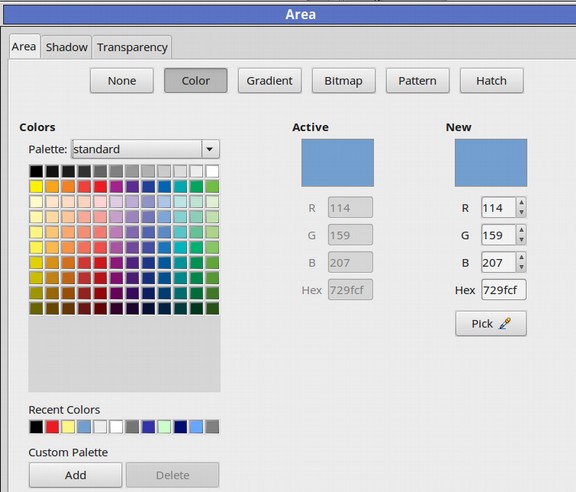Choose the navy blue recent color
This screenshot has height=492, width=576.
pyautogui.click(x=180, y=427)
